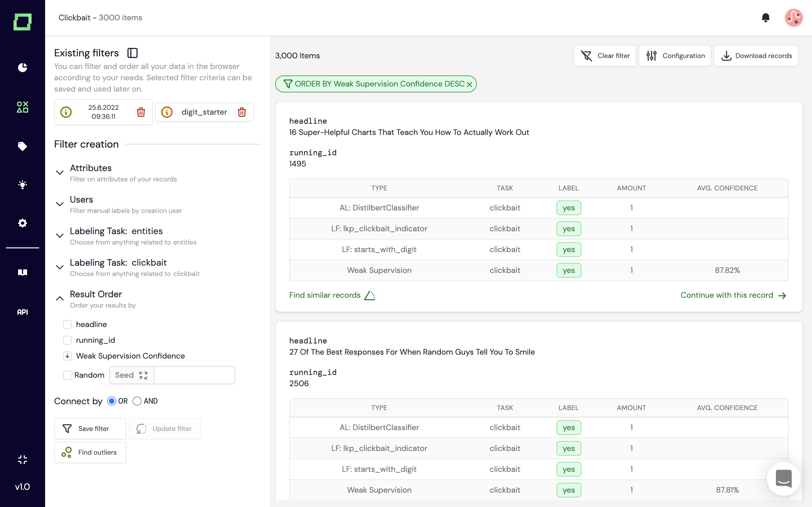The image size is (812, 507).
Task: Open the lightbulb heuristics sidebar icon
Action: coord(23,185)
